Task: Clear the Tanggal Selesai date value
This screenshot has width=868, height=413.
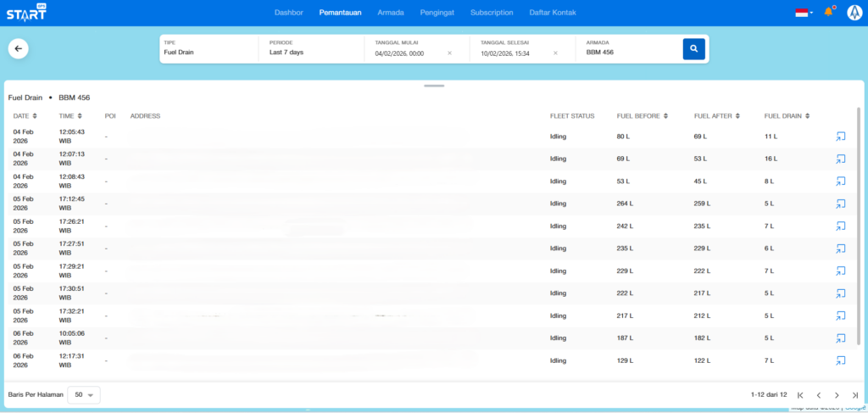Action: tap(555, 53)
